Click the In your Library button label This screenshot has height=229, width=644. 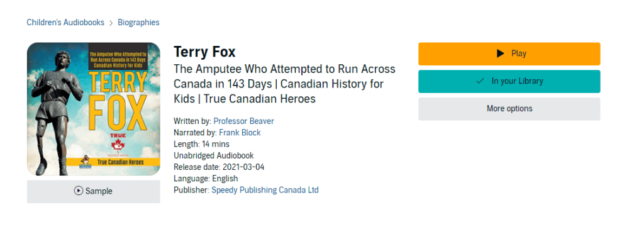coord(517,81)
